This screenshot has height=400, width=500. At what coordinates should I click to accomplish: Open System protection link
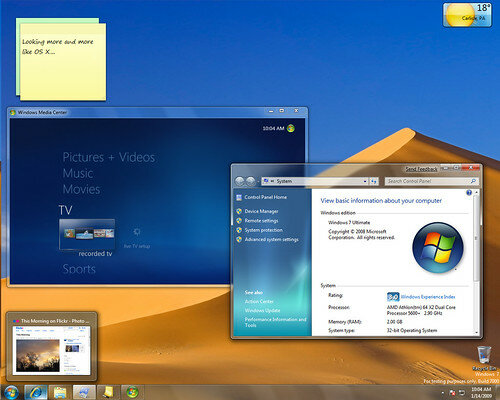263,230
